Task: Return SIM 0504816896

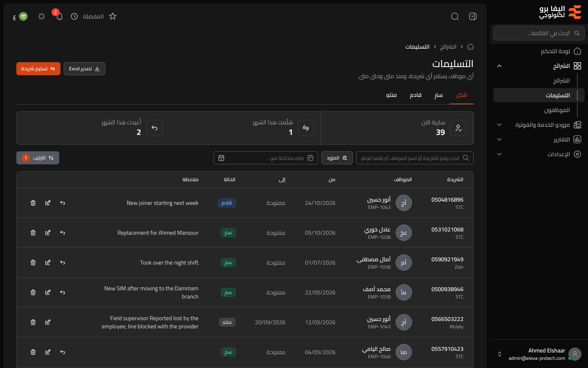Action: pyautogui.click(x=62, y=203)
